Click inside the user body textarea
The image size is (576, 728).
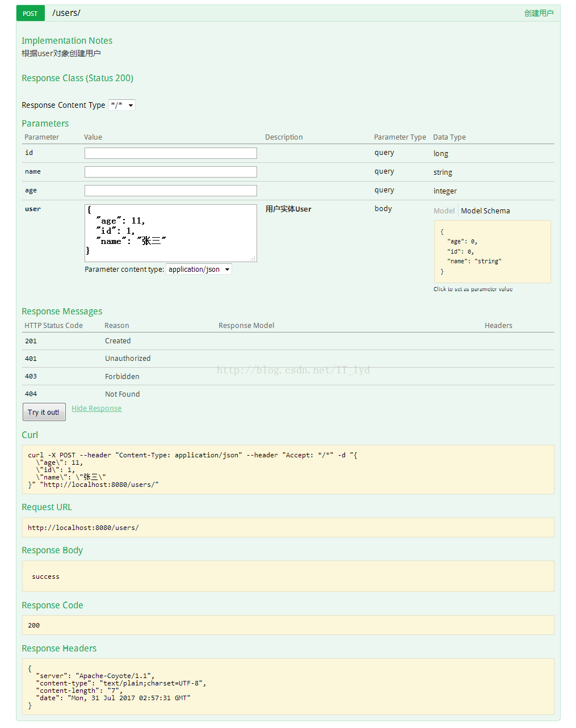[x=170, y=233]
